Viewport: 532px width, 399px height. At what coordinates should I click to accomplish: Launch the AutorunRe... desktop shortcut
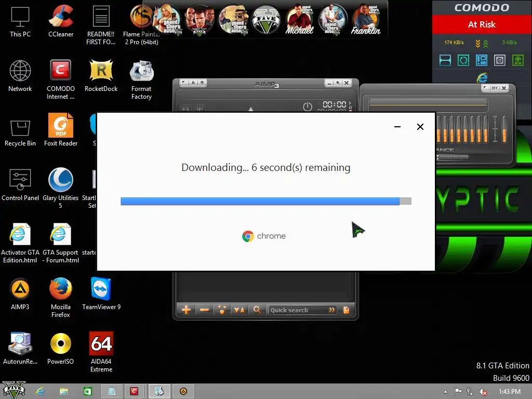pos(20,349)
